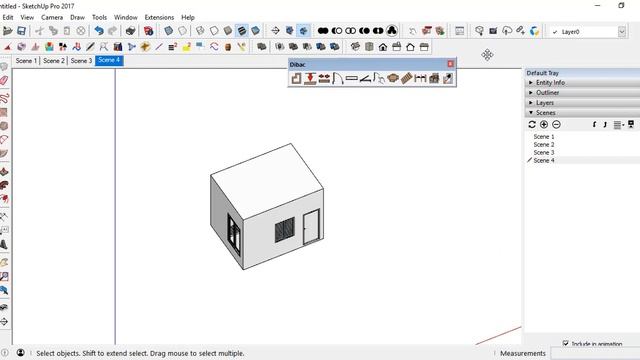Select Scene 4 in Scenes list

pos(544,160)
